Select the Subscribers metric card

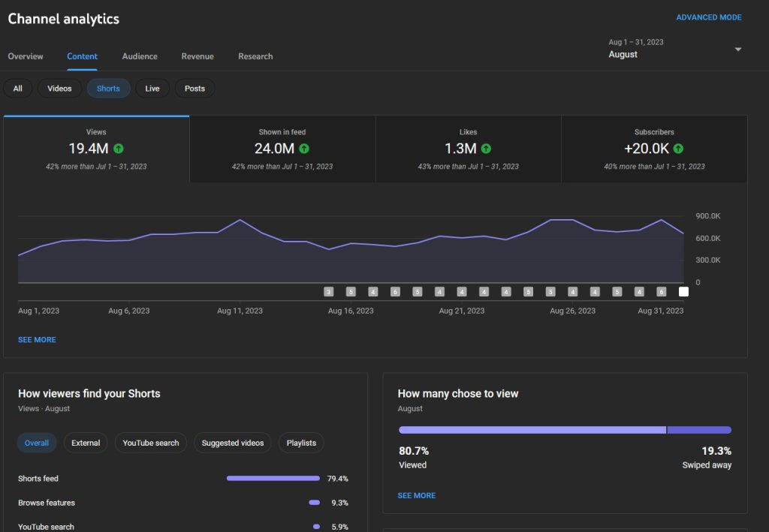point(654,149)
